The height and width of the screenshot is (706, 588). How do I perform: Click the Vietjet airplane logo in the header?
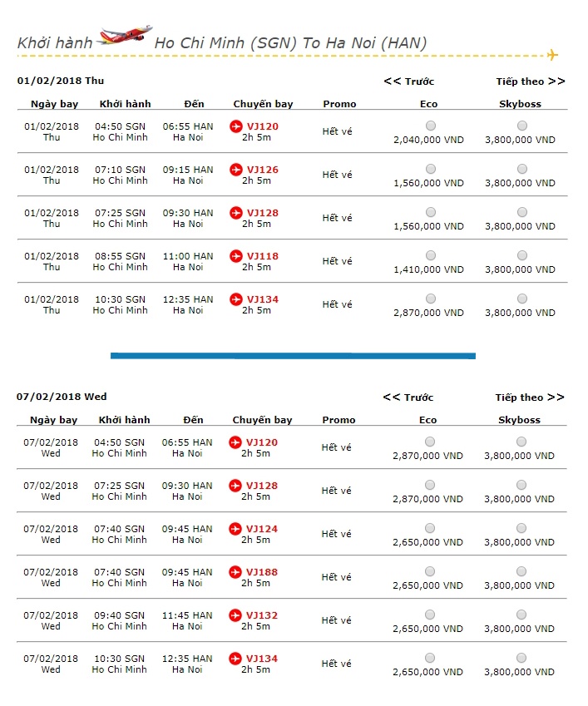[125, 37]
